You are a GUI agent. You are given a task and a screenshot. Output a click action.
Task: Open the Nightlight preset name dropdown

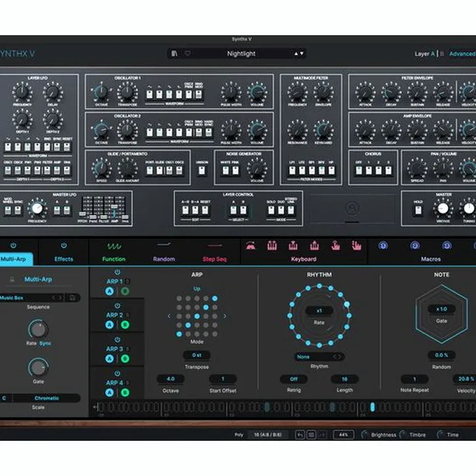coord(241,54)
